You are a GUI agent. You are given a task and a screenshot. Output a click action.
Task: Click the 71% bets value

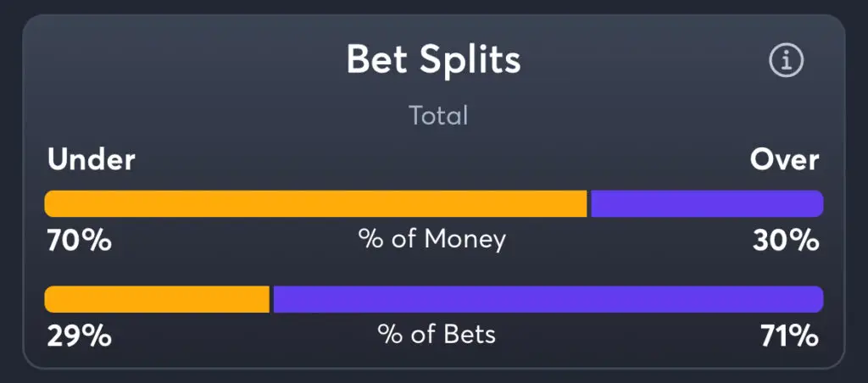pos(790,336)
